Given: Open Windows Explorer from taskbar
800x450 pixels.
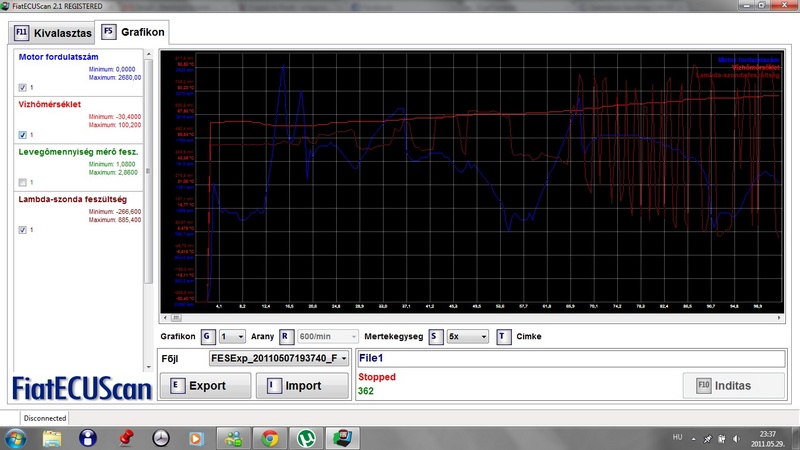Looking at the screenshot, I should coord(52,439).
